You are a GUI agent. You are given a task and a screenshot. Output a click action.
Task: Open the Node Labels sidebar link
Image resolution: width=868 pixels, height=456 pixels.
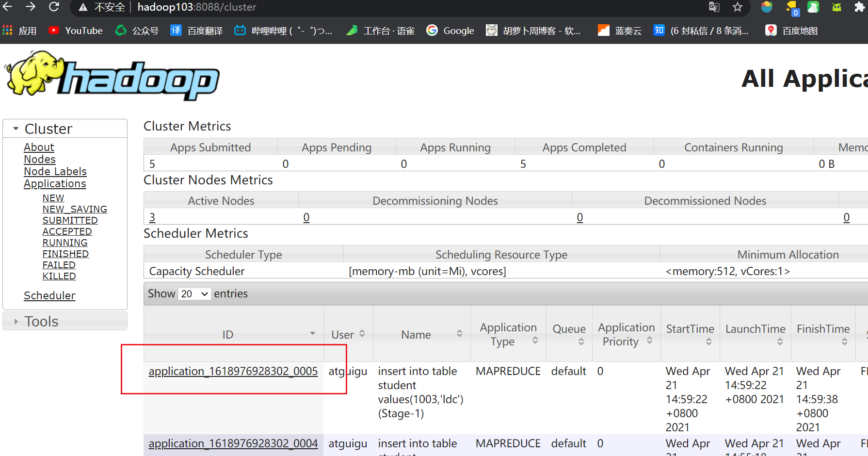pos(55,171)
